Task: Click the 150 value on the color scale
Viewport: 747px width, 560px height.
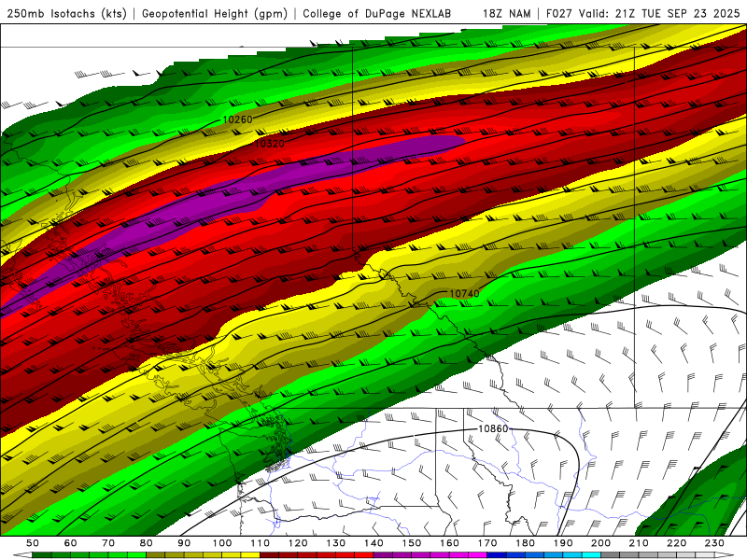Action: click(412, 543)
